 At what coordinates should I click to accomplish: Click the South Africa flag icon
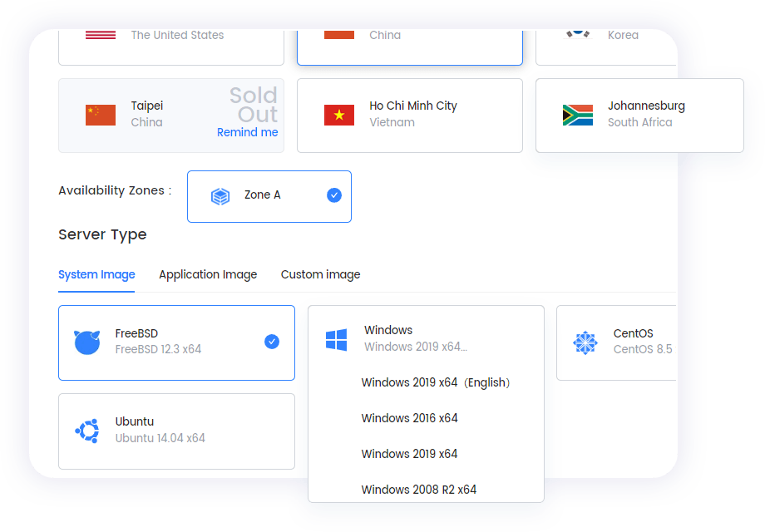coord(578,115)
